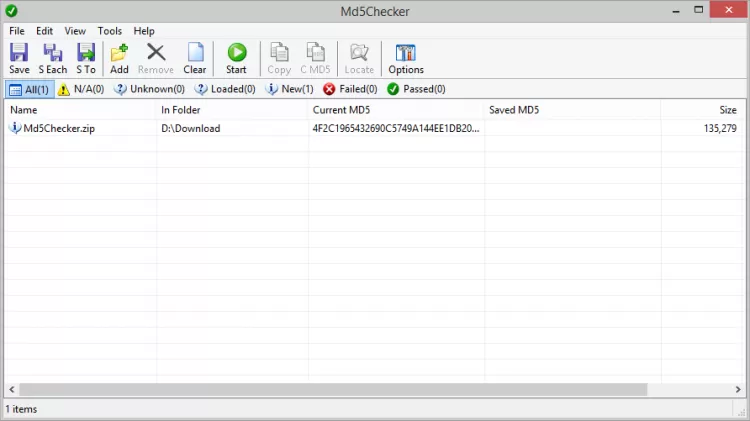750x421 pixels.
Task: Click the Locate toolbar icon
Action: coord(359,58)
